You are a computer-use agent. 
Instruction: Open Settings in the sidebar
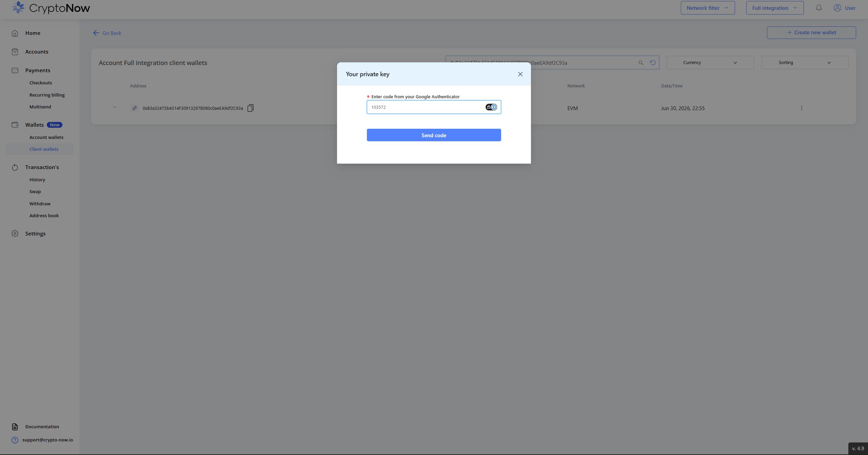pyautogui.click(x=35, y=233)
